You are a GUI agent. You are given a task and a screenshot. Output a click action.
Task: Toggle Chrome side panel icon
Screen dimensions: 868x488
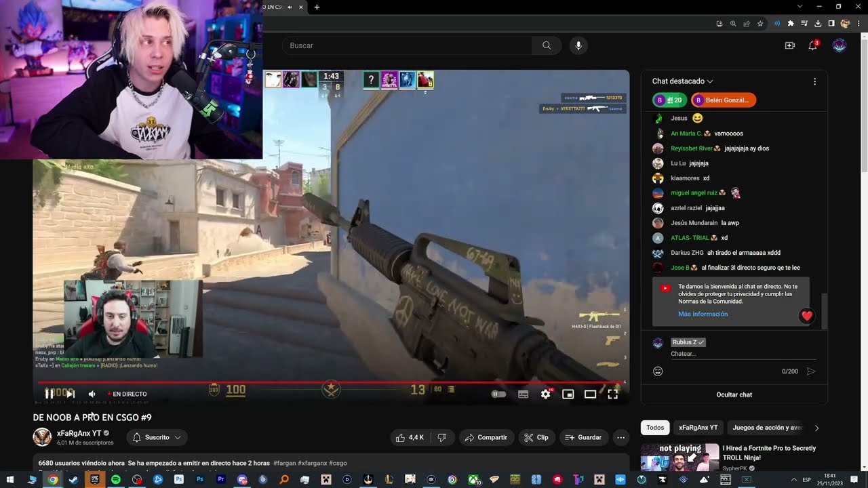pyautogui.click(x=832, y=24)
